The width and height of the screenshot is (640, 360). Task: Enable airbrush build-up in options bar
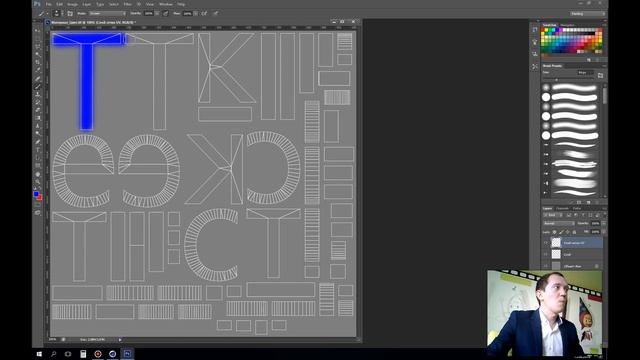coord(204,13)
